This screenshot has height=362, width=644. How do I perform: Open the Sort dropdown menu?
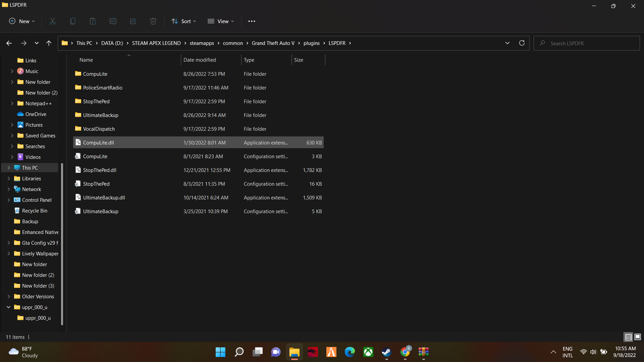pyautogui.click(x=183, y=21)
